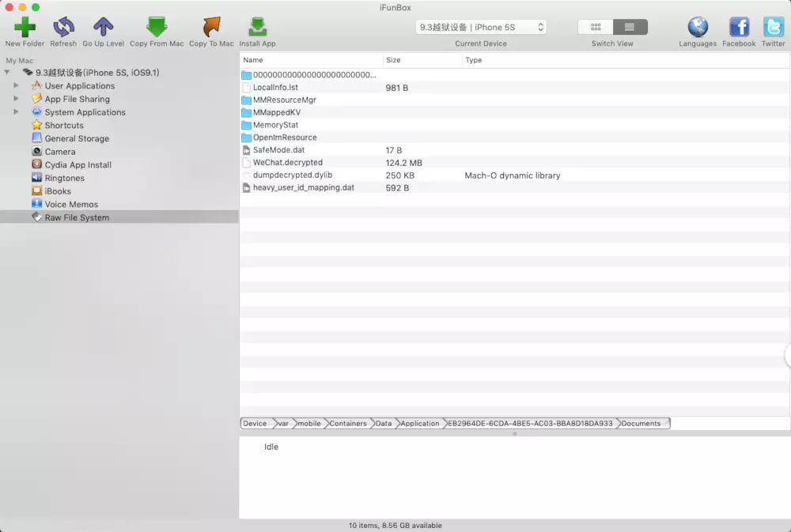This screenshot has height=532, width=791.
Task: Select the Copy From Mac icon
Action: pyautogui.click(x=157, y=26)
